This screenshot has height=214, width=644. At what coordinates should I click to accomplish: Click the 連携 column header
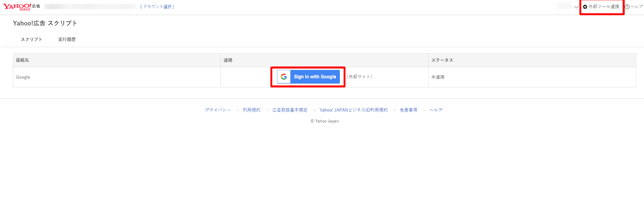click(x=228, y=60)
